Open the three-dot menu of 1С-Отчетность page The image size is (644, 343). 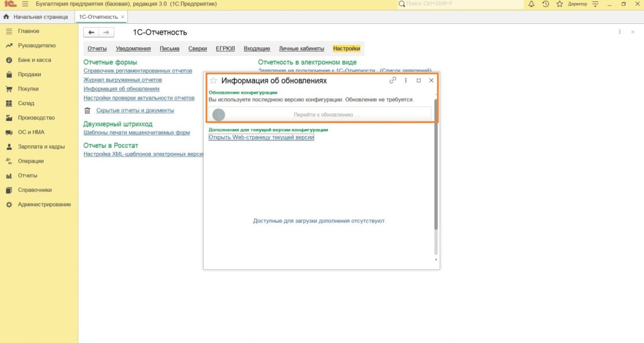point(620,32)
